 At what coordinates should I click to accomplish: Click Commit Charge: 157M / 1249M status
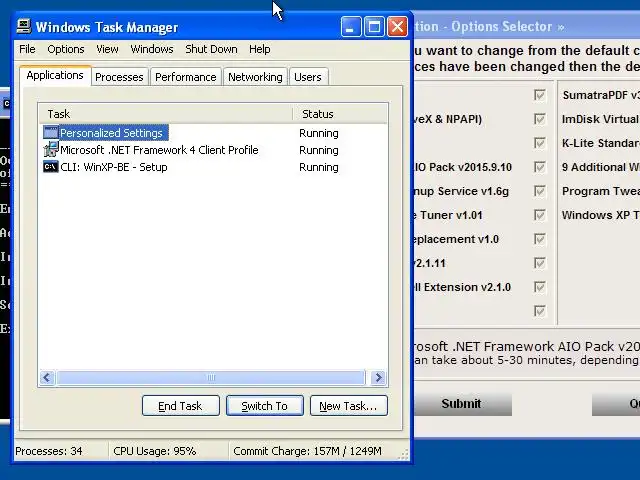click(x=307, y=451)
